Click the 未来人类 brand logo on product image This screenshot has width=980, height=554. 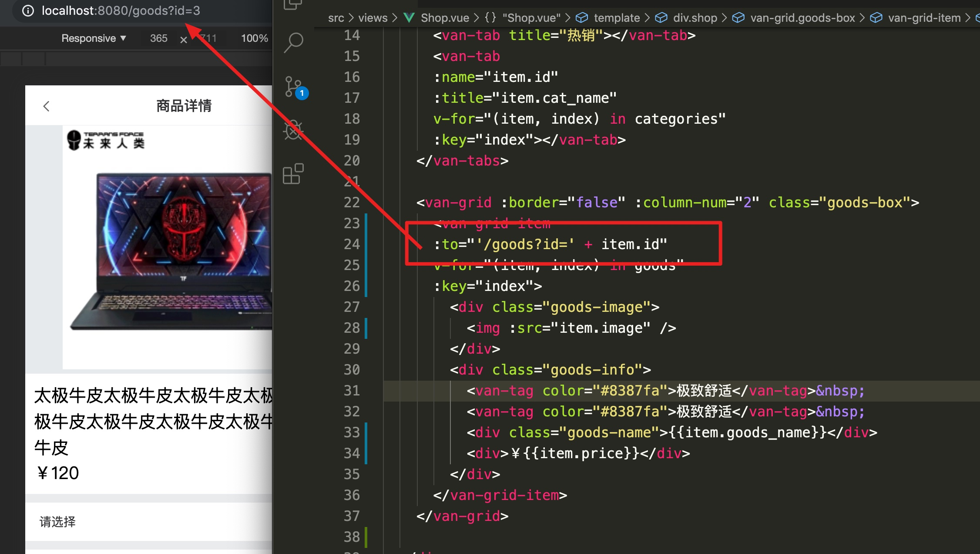point(106,140)
